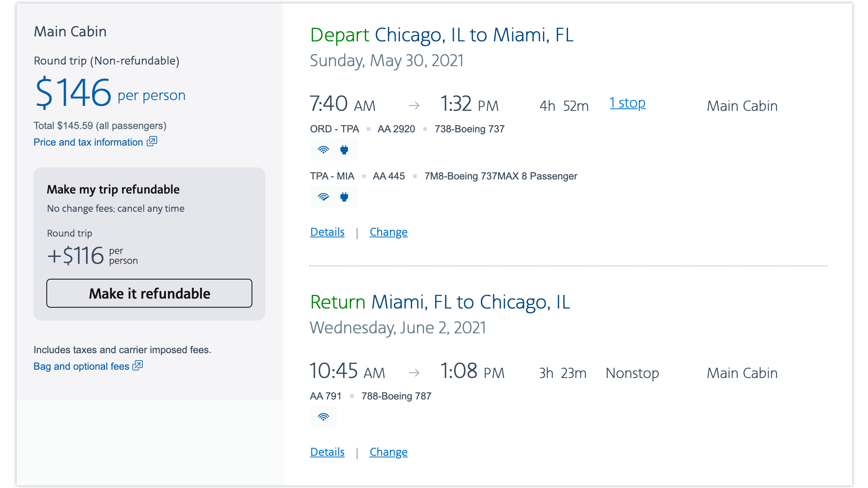Image resolution: width=868 pixels, height=488 pixels.
Task: Open the 1 stop link for departing flight
Action: coord(628,103)
